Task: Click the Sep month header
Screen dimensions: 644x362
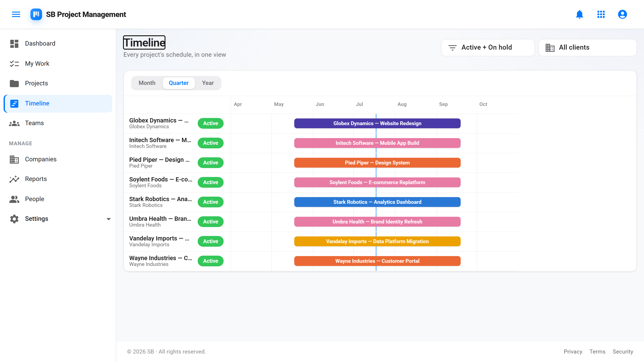Action: [x=443, y=104]
